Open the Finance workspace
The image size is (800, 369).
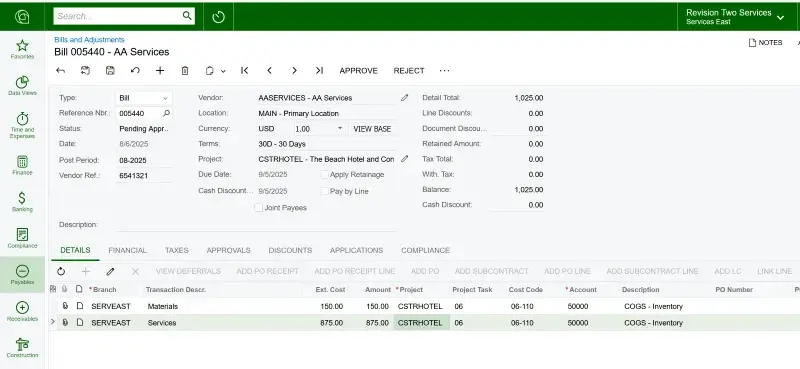pos(22,165)
